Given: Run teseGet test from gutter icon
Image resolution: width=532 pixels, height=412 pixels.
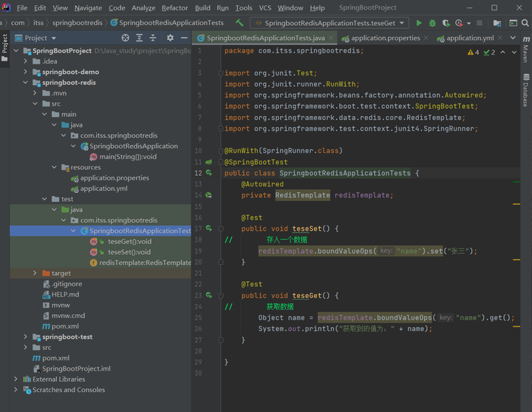Looking at the screenshot, I should click(x=209, y=295).
